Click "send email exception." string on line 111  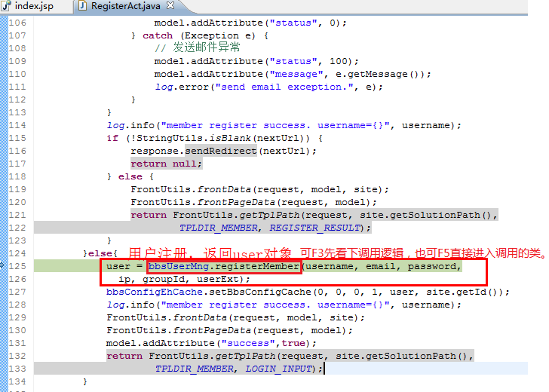click(284, 87)
